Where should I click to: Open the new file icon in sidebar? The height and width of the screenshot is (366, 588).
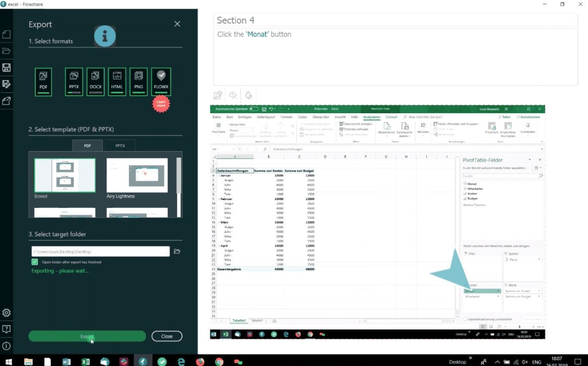coord(6,34)
